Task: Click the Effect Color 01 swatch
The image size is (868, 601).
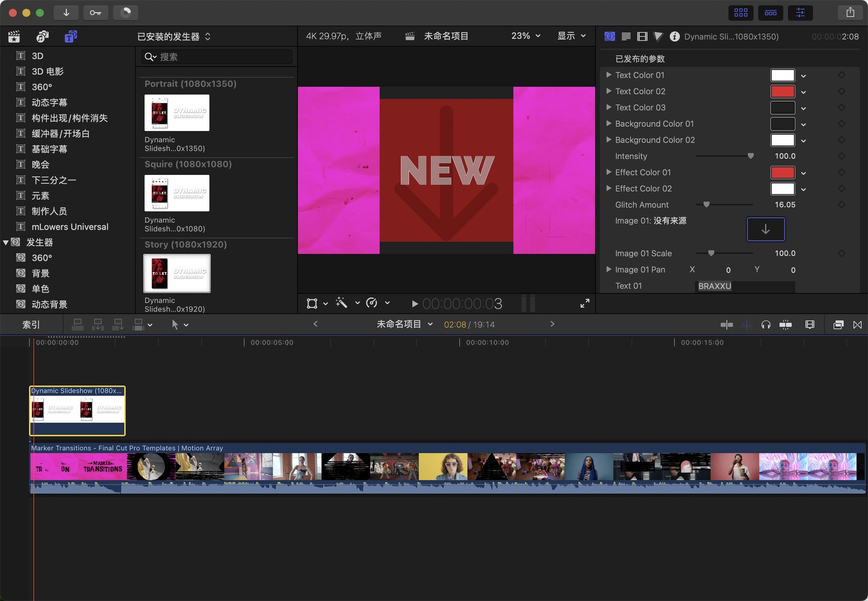Action: pos(783,173)
